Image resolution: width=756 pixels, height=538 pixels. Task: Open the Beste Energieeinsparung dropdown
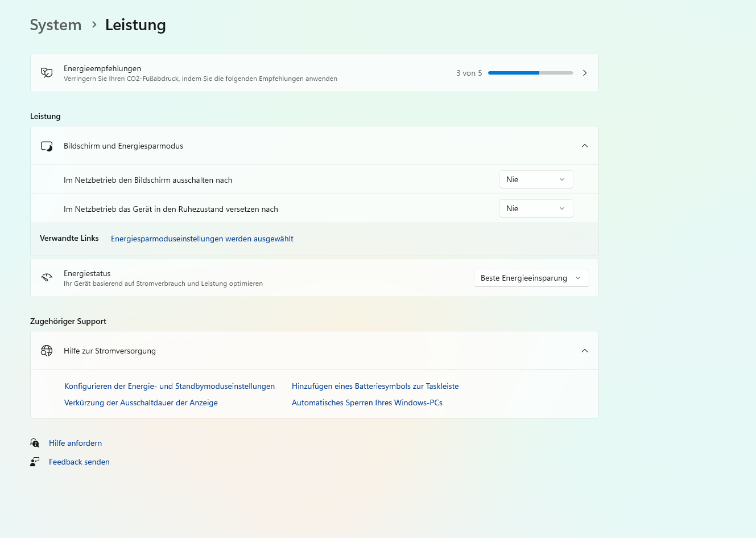pos(531,277)
